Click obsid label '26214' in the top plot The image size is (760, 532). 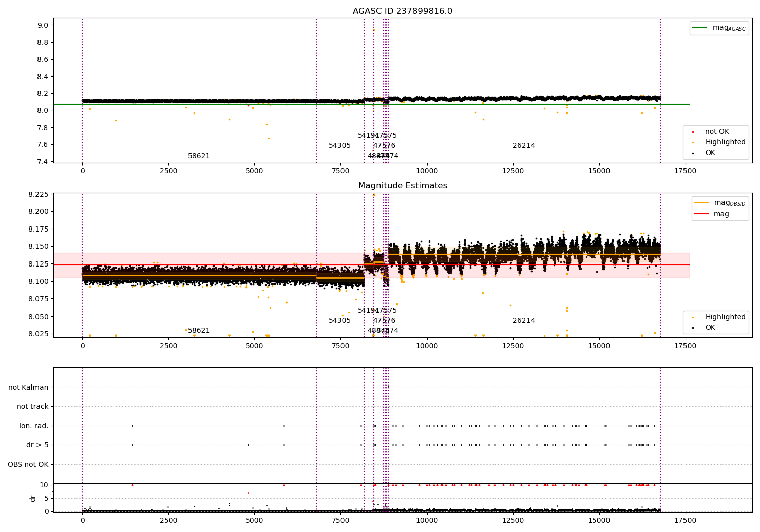[524, 146]
